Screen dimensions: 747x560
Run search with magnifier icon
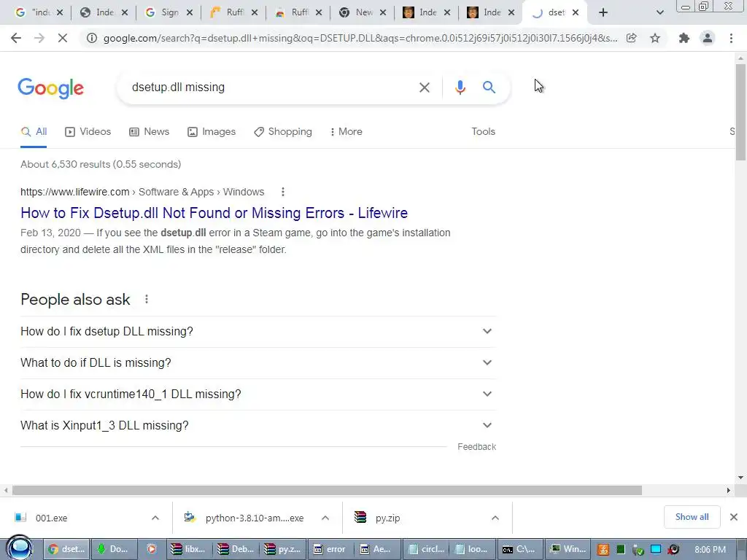[489, 87]
